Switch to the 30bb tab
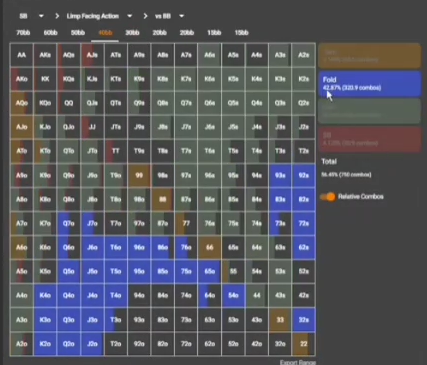 [x=132, y=33]
